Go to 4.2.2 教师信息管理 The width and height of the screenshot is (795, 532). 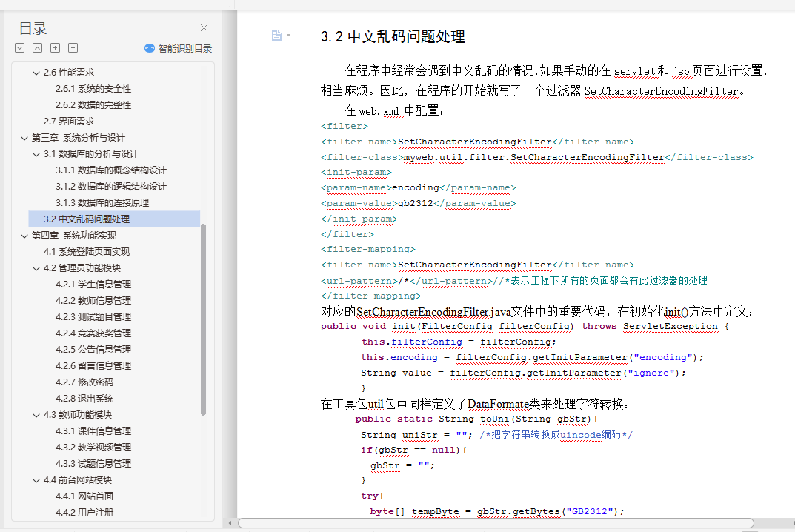[x=93, y=301]
